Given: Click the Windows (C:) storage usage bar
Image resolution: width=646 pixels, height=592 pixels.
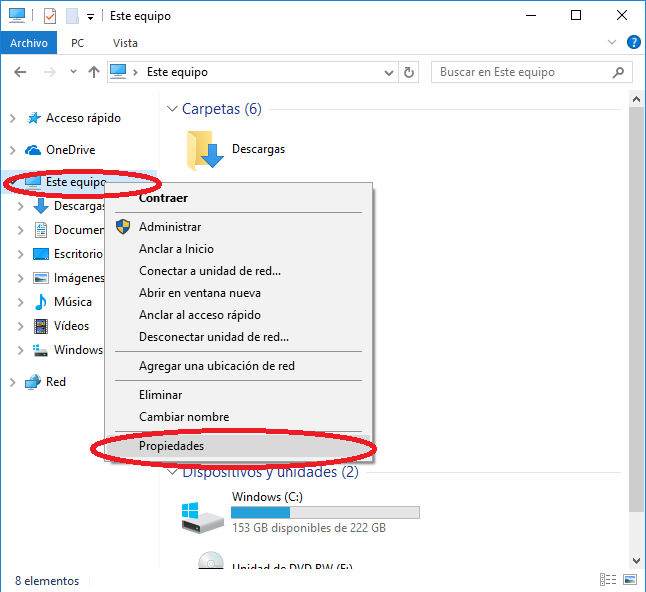Looking at the screenshot, I should click(x=325, y=512).
